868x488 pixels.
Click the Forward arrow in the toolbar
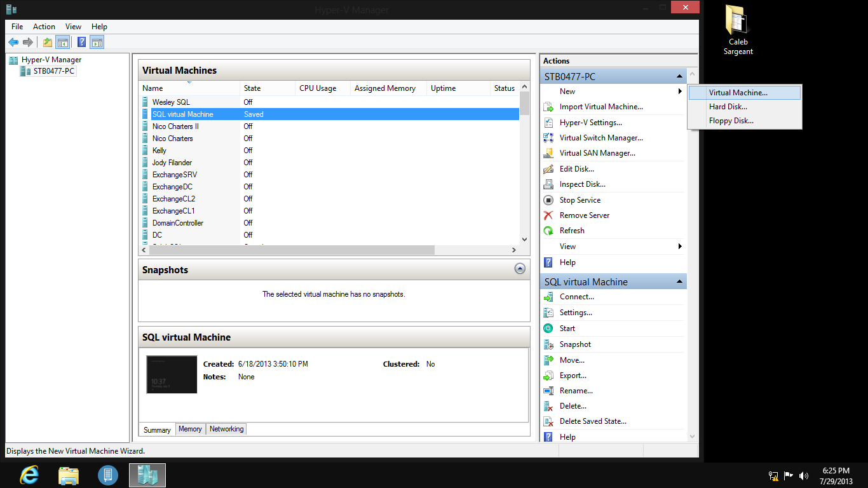tap(28, 43)
